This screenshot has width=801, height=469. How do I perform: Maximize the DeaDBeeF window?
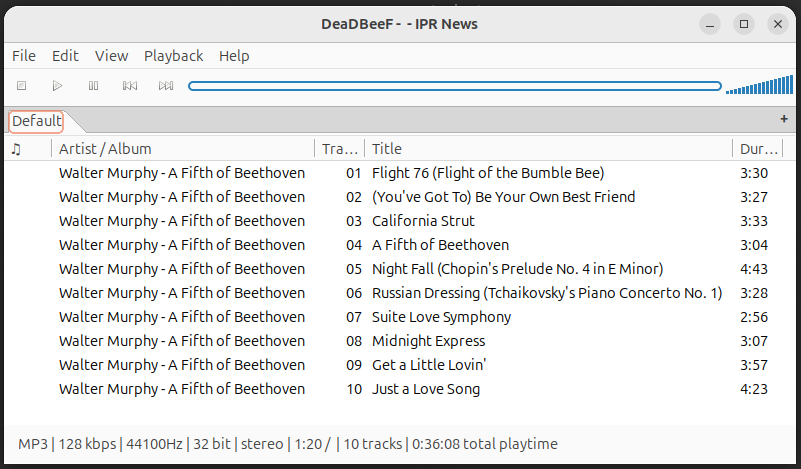pos(744,24)
